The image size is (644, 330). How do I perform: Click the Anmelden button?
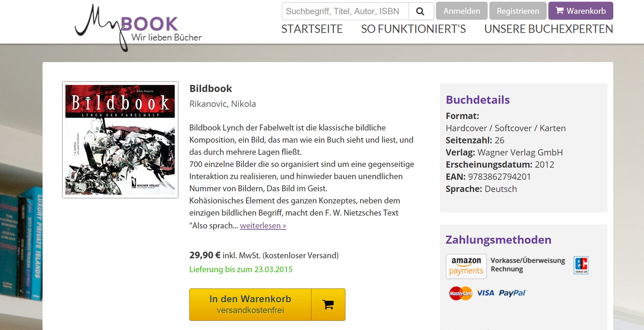[x=462, y=11]
